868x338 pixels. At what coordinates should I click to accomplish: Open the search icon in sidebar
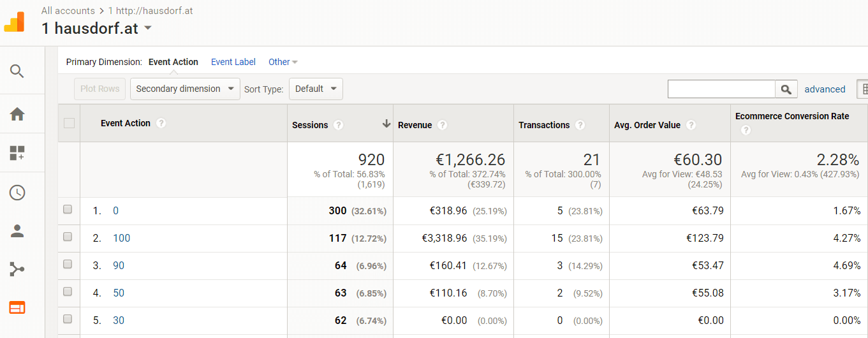pos(17,71)
